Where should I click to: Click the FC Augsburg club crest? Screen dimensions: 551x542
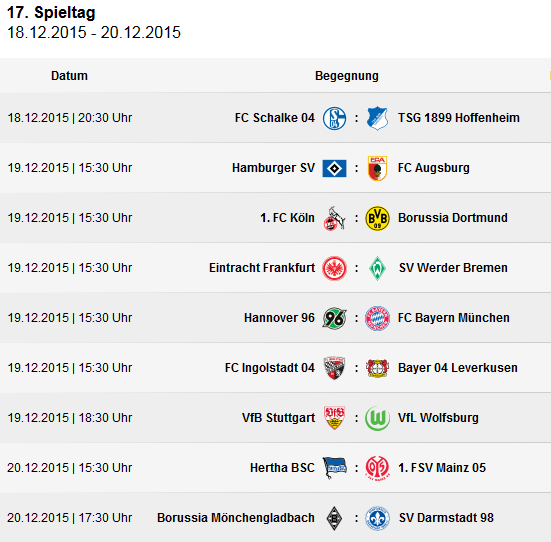tap(377, 168)
